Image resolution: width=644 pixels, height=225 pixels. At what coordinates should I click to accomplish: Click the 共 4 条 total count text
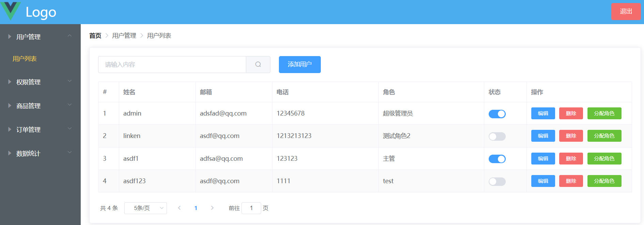coord(109,208)
